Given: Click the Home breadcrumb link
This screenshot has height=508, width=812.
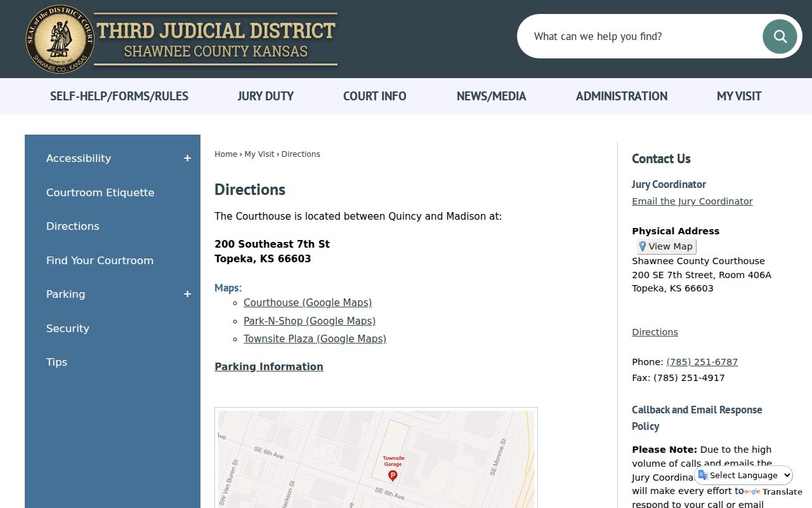Looking at the screenshot, I should (x=226, y=154).
